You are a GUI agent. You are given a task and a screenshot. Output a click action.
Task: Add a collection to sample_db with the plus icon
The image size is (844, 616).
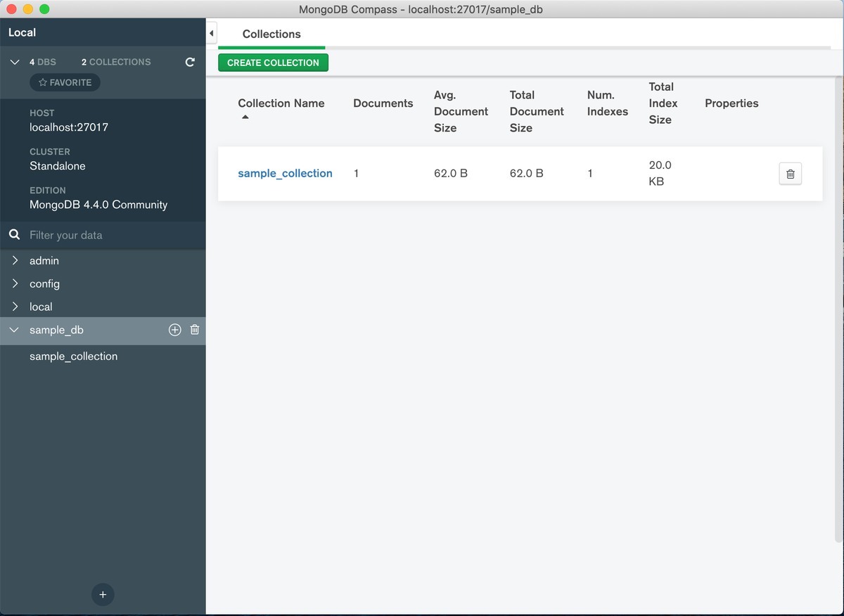pos(175,330)
